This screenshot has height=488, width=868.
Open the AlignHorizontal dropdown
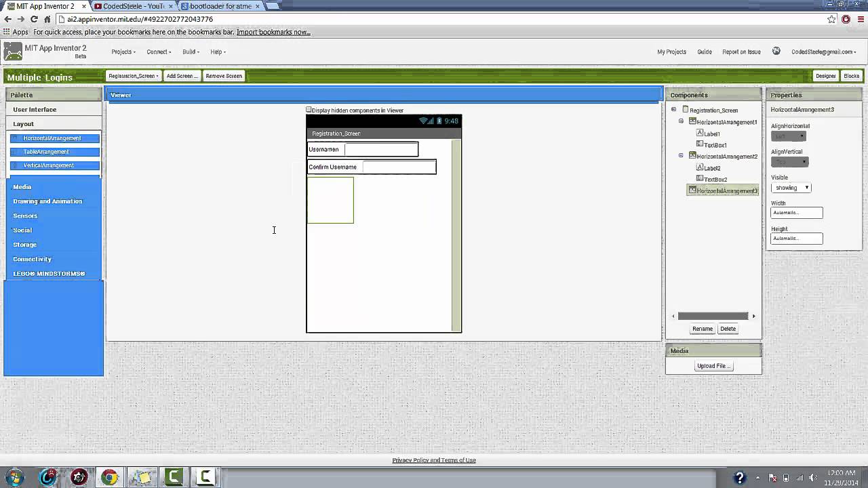789,136
